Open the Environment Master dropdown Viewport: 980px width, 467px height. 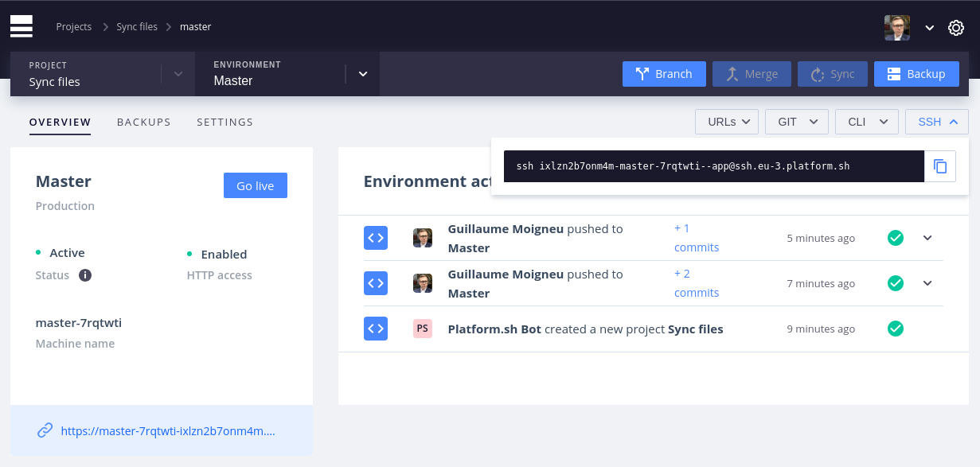click(x=363, y=74)
